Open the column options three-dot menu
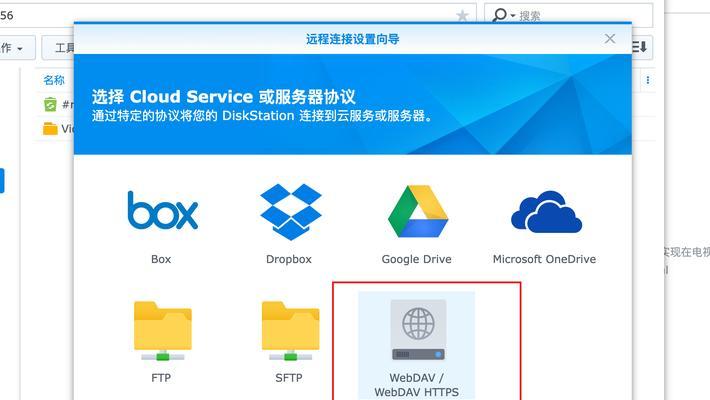The image size is (710, 400). [648, 80]
